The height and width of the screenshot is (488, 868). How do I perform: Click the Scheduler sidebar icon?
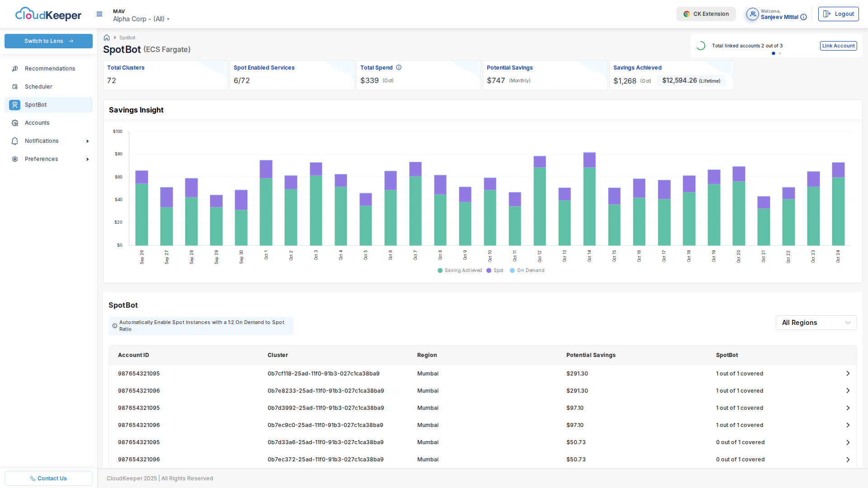coord(15,87)
